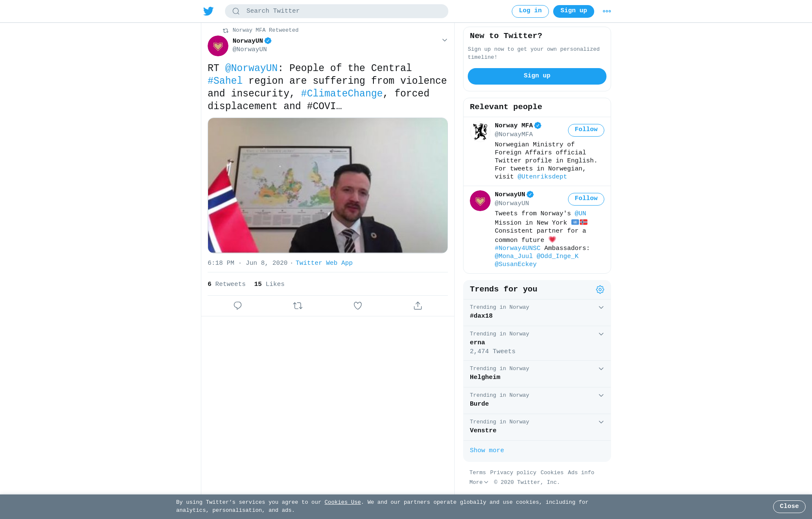
Task: Click the Twitter bird home logo
Action: click(x=208, y=11)
